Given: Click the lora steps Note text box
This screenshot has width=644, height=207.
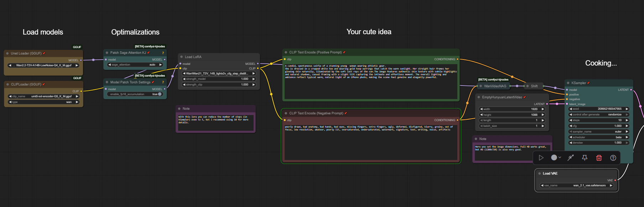Looking at the screenshot, I should coord(215,123).
